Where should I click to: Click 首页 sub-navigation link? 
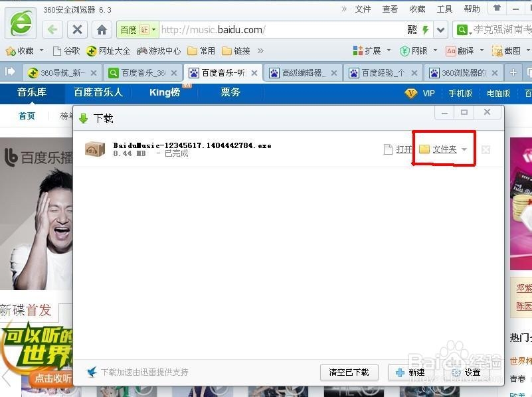coord(27,116)
